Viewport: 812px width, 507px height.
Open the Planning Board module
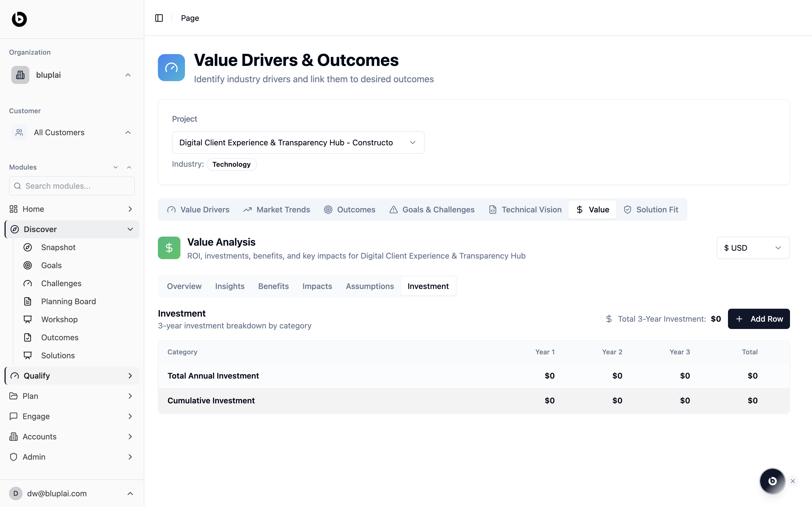pos(69,301)
